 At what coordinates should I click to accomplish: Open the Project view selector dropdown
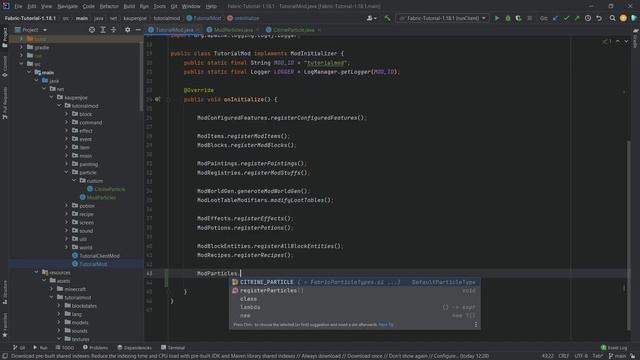[31, 30]
